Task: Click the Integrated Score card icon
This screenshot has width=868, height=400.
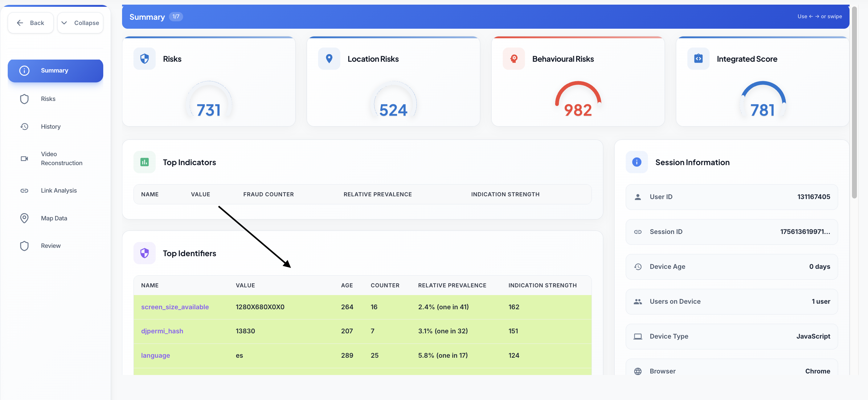Action: pyautogui.click(x=698, y=59)
